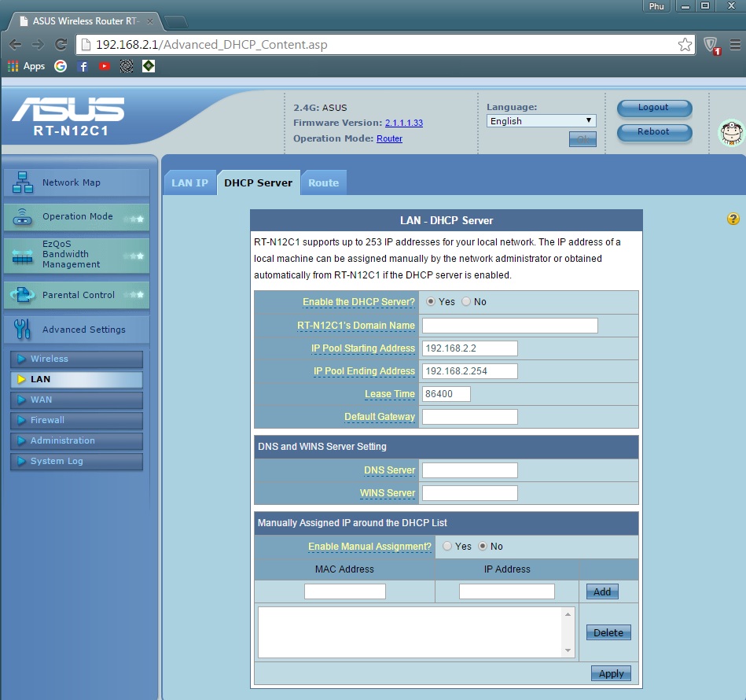Focus the manual IP Address input field
The image size is (746, 700).
[x=507, y=591]
